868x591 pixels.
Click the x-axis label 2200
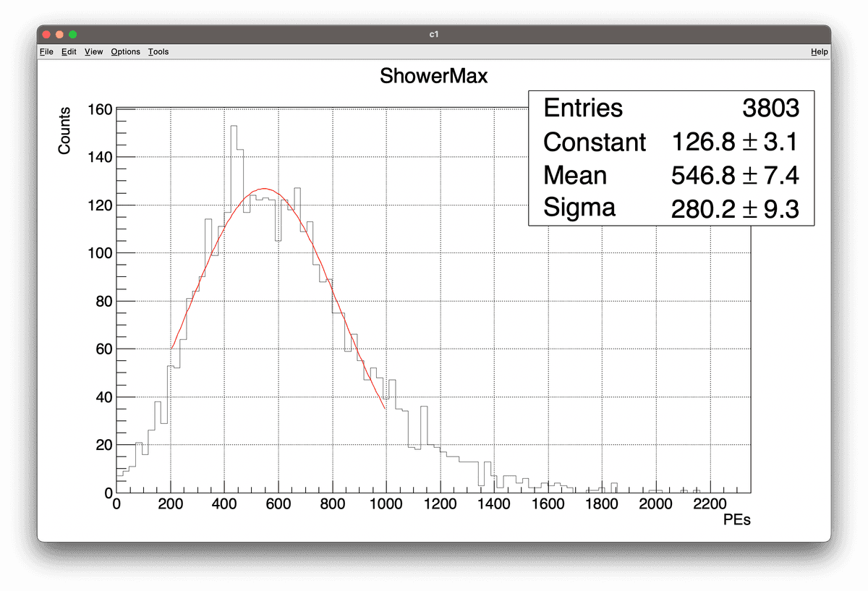(x=710, y=504)
